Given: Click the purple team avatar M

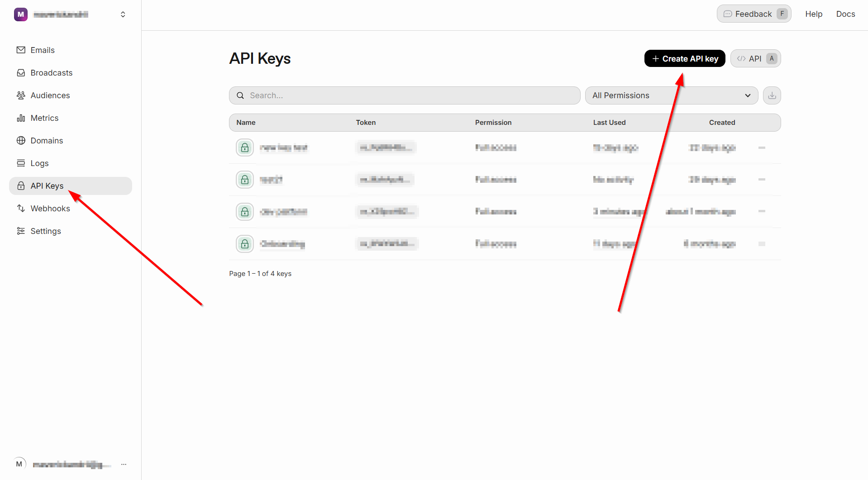Looking at the screenshot, I should click(21, 14).
